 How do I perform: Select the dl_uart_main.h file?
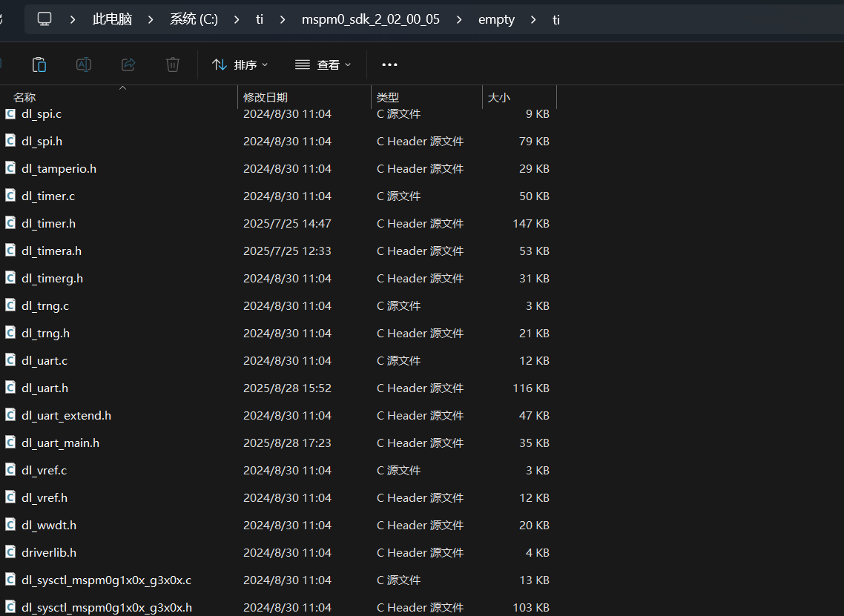coord(60,443)
